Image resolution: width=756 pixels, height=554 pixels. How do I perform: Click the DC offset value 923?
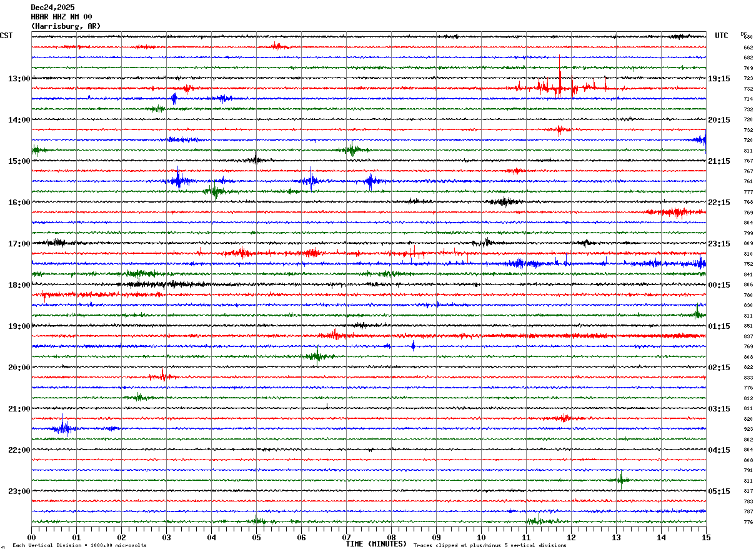tap(748, 430)
